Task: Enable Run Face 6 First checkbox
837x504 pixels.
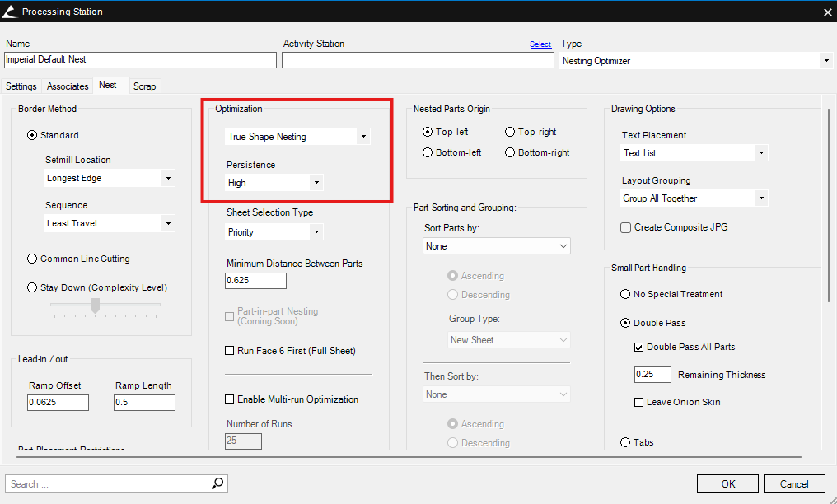Action: [230, 351]
